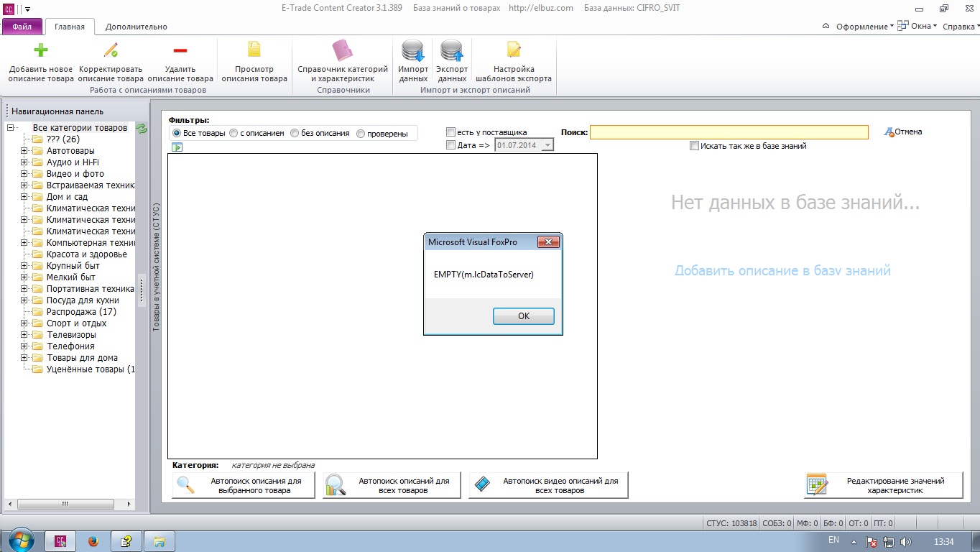
Task: Click the small green apply-filter icon under filters
Action: tap(177, 147)
